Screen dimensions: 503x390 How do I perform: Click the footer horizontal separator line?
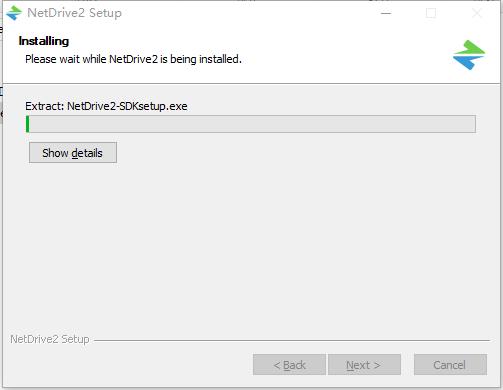click(292, 340)
